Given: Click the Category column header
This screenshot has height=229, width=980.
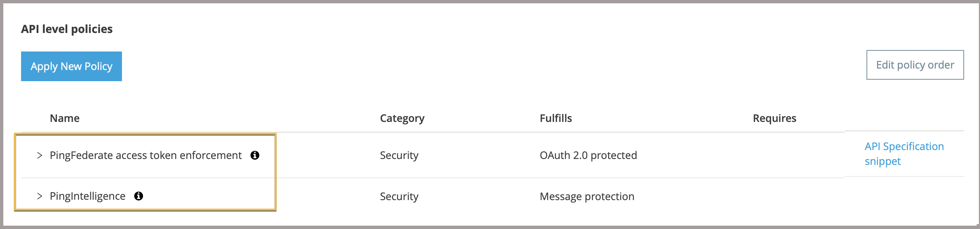Looking at the screenshot, I should tap(402, 118).
